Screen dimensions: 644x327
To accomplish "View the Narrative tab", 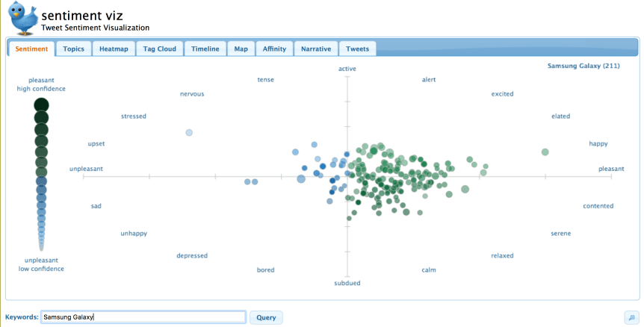I will coord(315,49).
